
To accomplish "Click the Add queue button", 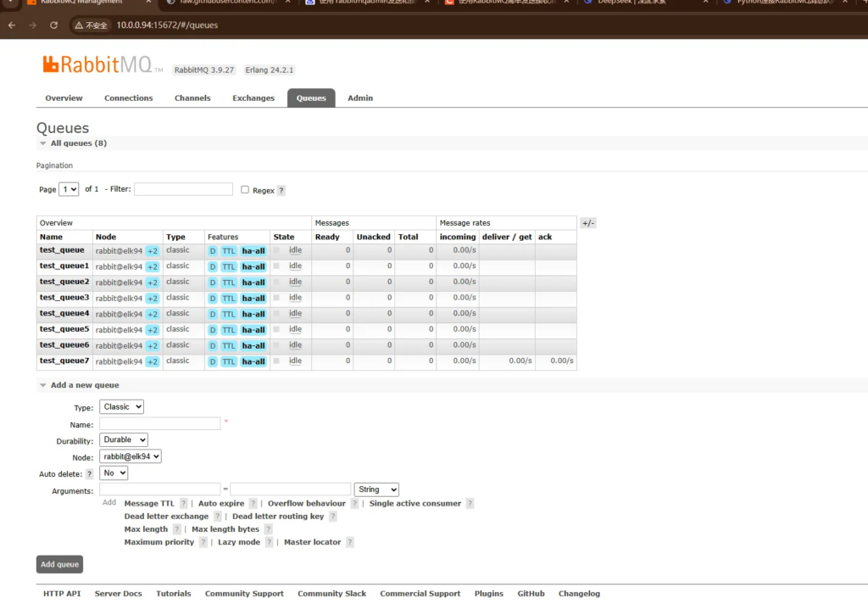I will point(59,565).
